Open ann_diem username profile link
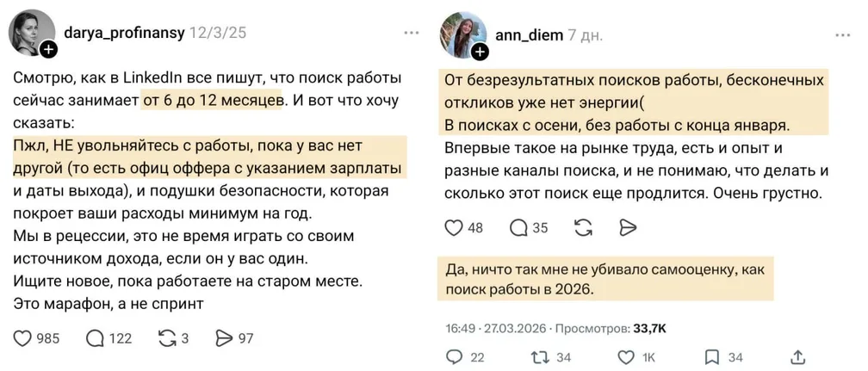Screen dimensions: 868x371 click(x=529, y=34)
